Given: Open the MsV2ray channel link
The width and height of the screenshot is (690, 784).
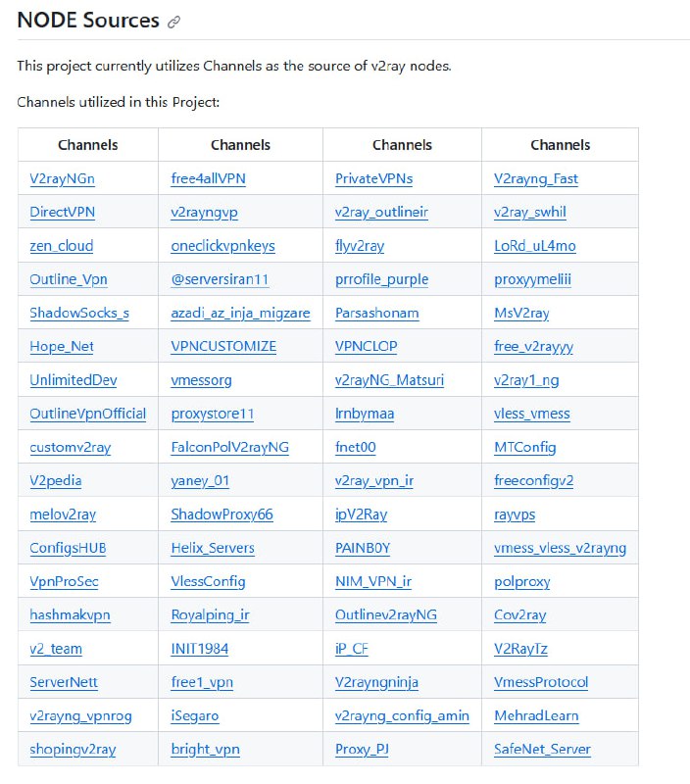Looking at the screenshot, I should (x=521, y=313).
